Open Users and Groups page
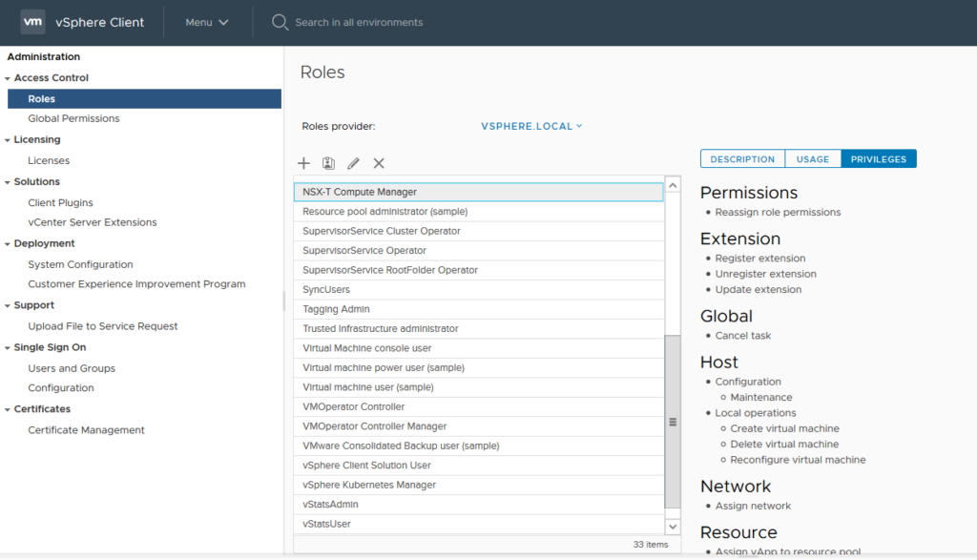 72,368
